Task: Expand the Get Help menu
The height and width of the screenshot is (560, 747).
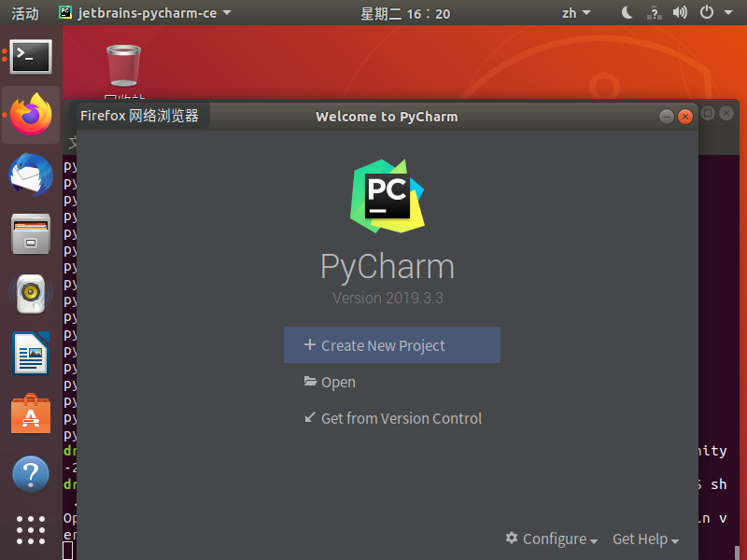Action: pyautogui.click(x=645, y=539)
